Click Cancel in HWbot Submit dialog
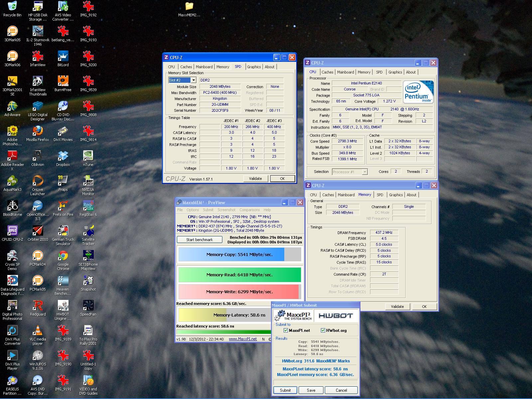Screen dimensions: 532x399 click(x=341, y=390)
